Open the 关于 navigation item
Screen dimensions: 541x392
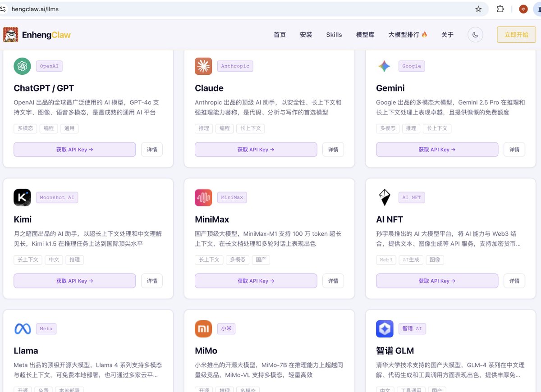click(x=447, y=35)
